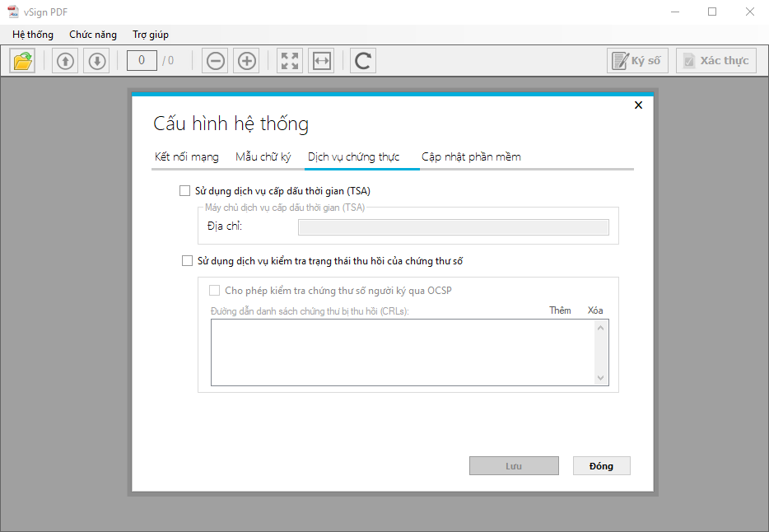769x532 pixels.
Task: Click the Thêm link to add CRL
Action: tap(560, 310)
